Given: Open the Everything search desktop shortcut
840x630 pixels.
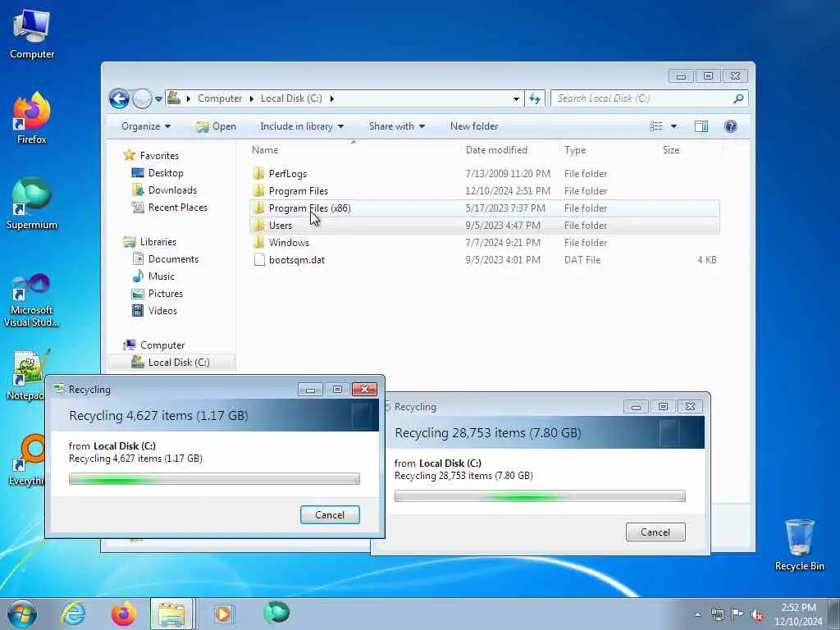Looking at the screenshot, I should coord(28,459).
